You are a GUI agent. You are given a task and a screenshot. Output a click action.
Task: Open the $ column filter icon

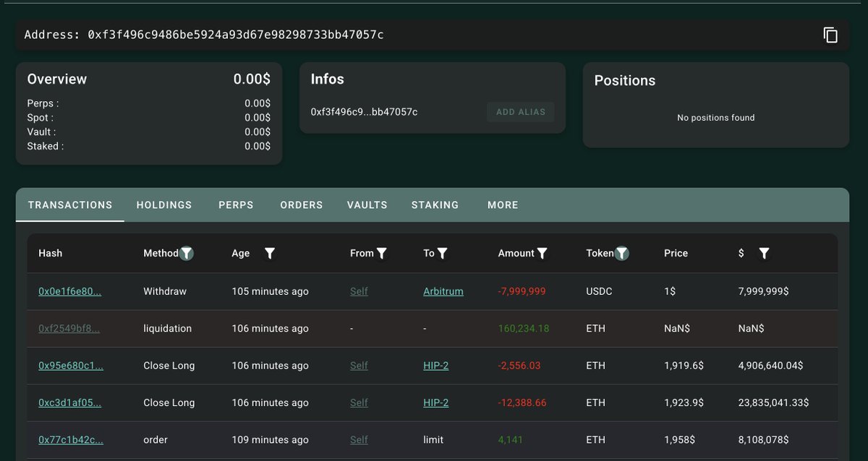(x=764, y=253)
